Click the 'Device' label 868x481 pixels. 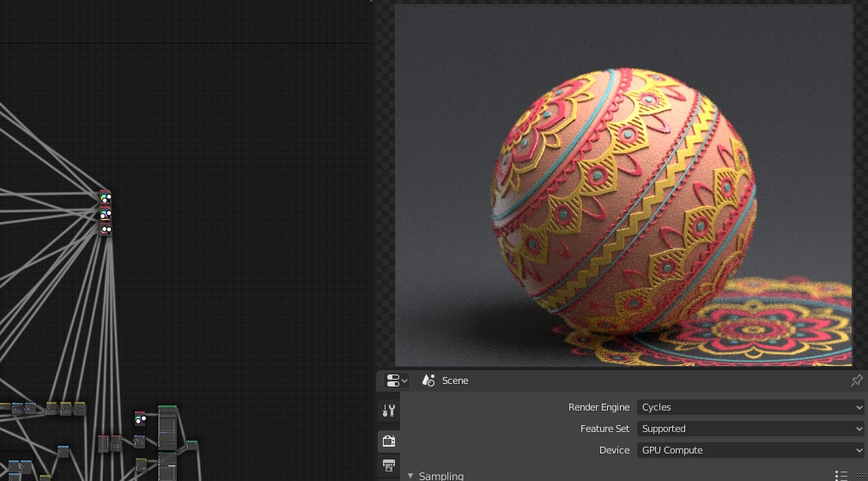coord(615,451)
